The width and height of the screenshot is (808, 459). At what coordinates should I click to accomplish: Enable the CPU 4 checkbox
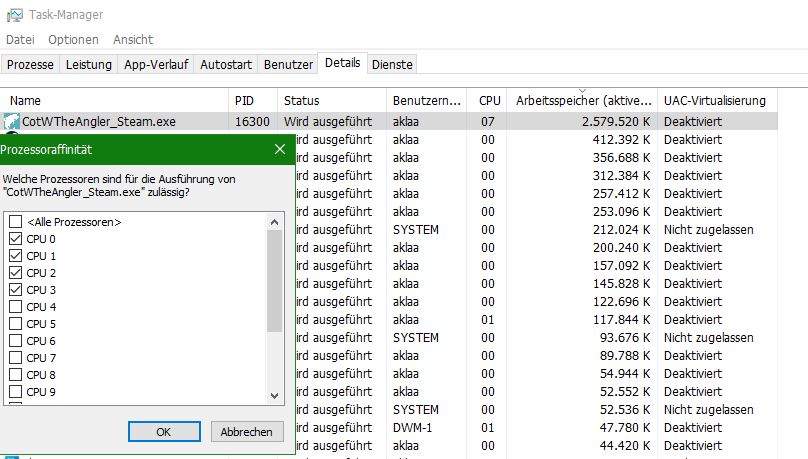pyautogui.click(x=15, y=307)
